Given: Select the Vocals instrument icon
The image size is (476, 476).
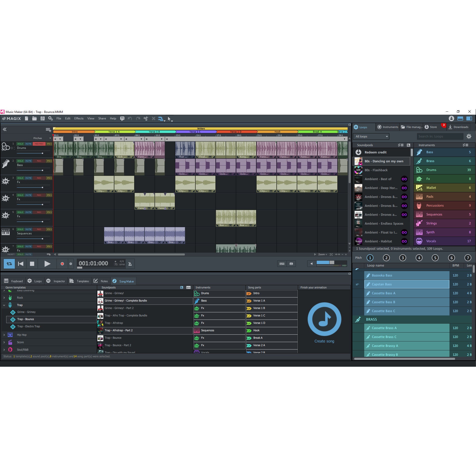Looking at the screenshot, I should 419,241.
